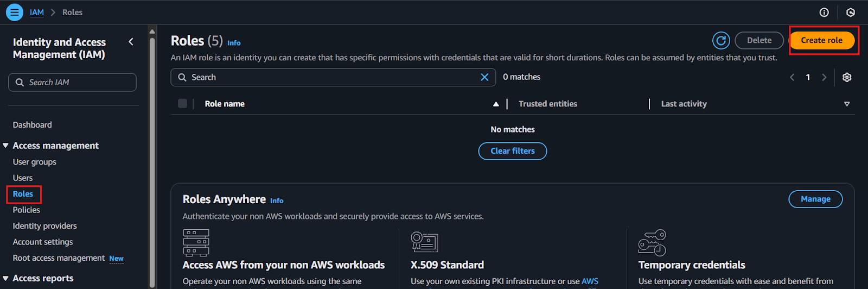Click 'Access AWS from your non AWS workloads' heading
Image resolution: width=868 pixels, height=289 pixels.
[284, 265]
